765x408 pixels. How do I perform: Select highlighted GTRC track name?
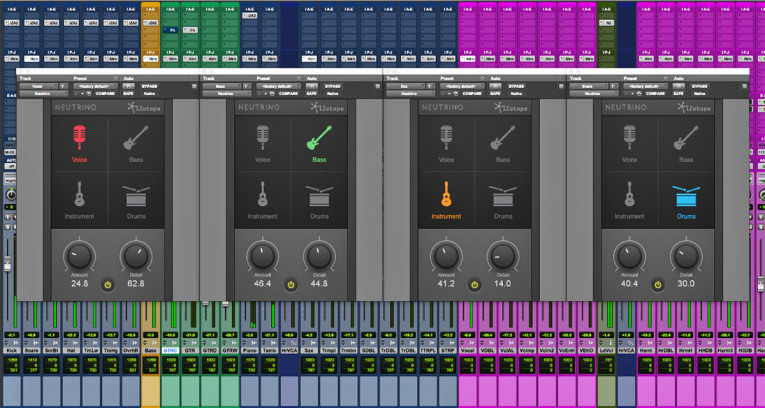170,350
